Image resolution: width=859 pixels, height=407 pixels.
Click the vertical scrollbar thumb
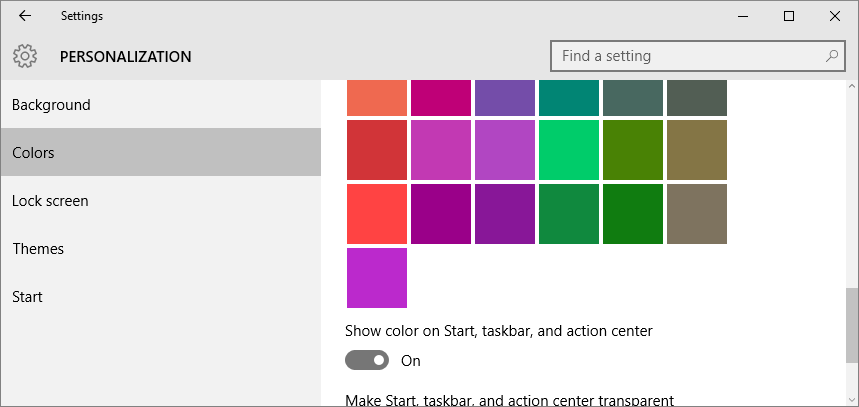click(851, 325)
